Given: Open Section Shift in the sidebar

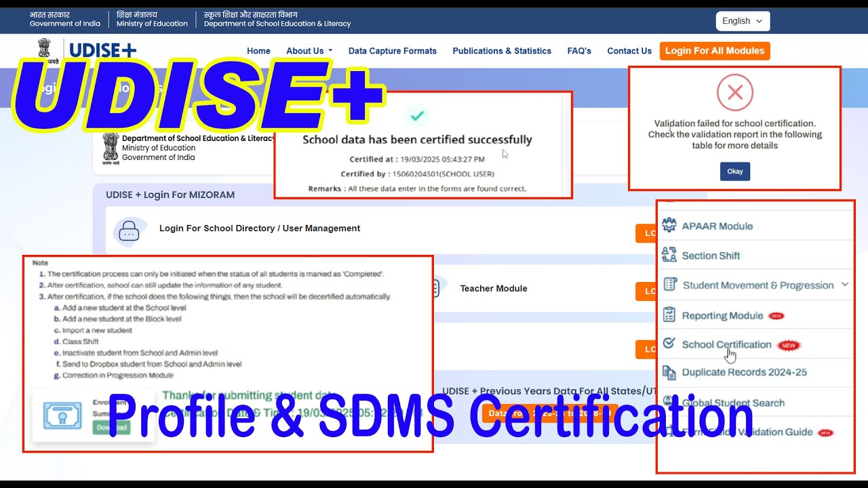Looking at the screenshot, I should pos(711,256).
